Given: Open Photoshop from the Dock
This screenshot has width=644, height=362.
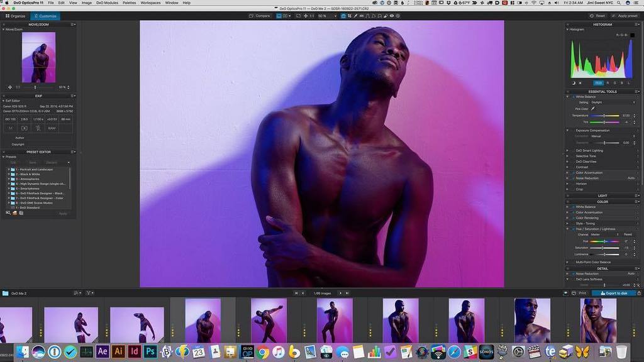Looking at the screenshot, I should tap(150, 352).
